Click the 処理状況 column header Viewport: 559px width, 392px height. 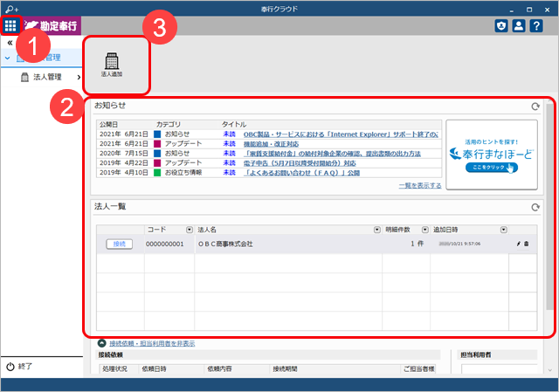point(114,368)
